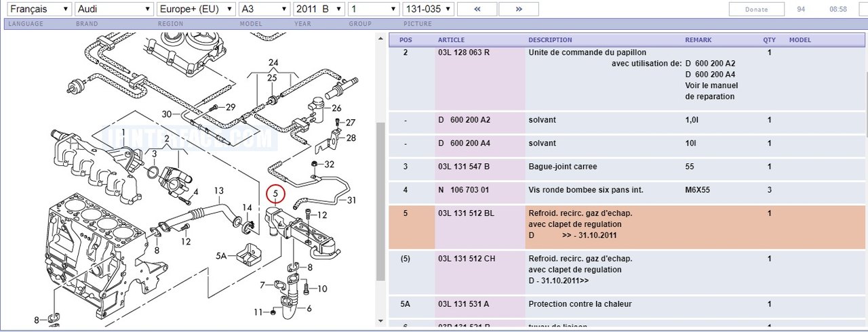The image size is (868, 332).
Task: Open the 2011 B year dropdown
Action: [x=319, y=9]
